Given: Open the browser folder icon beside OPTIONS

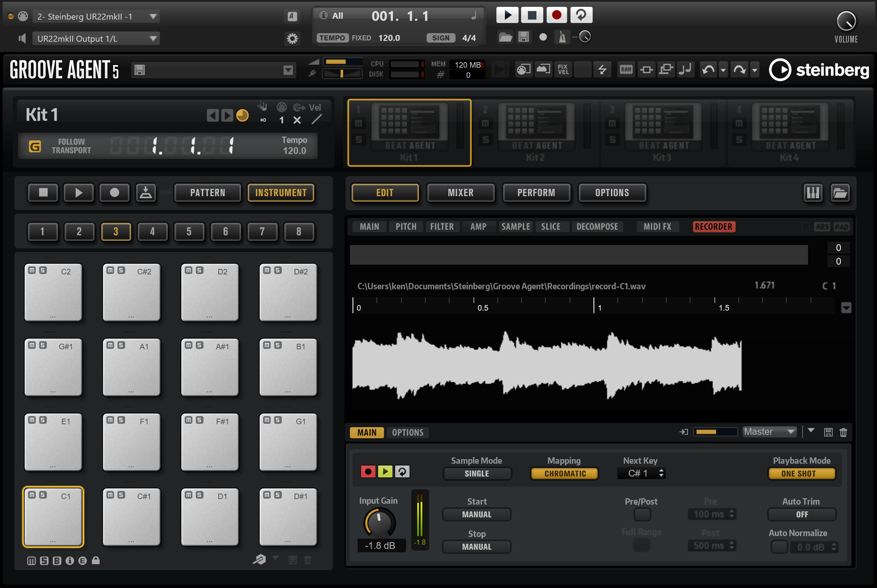Looking at the screenshot, I should [840, 193].
